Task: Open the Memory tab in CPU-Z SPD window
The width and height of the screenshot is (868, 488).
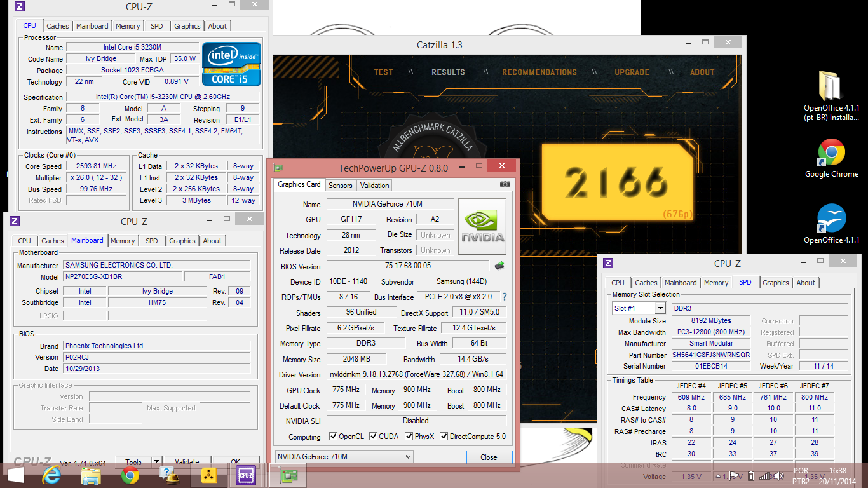Action: pyautogui.click(x=716, y=283)
